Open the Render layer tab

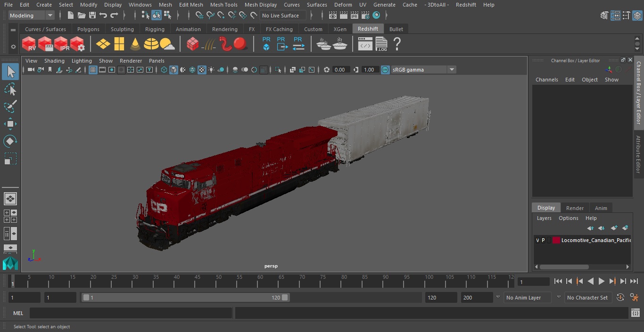[x=575, y=208]
